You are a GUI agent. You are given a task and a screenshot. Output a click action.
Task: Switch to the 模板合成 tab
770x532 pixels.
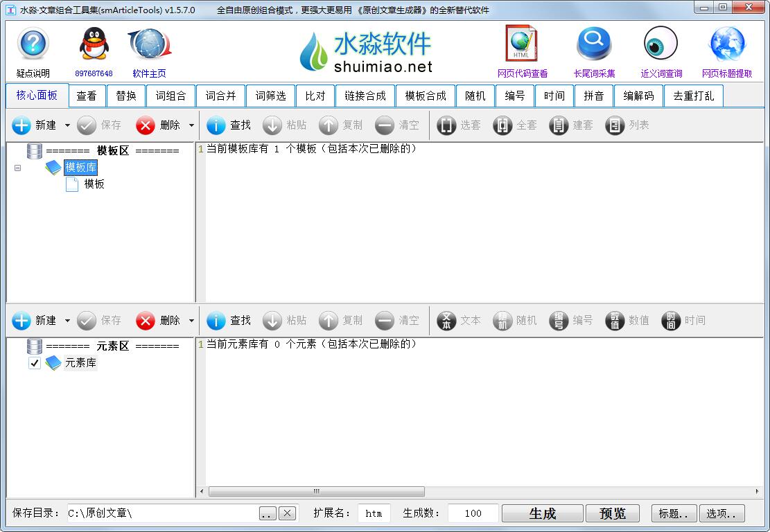[x=425, y=96]
